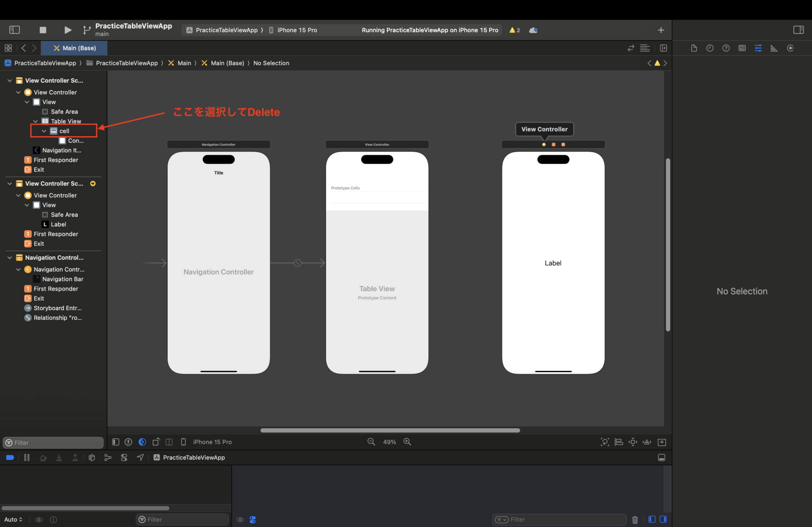Open the File inspector
812x527 pixels.
(x=694, y=48)
